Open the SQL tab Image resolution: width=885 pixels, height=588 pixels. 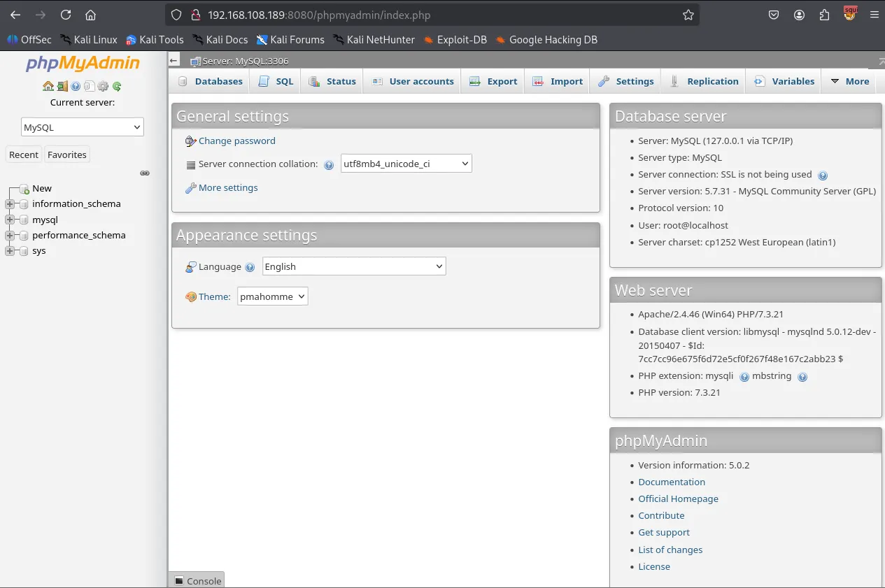coord(276,81)
